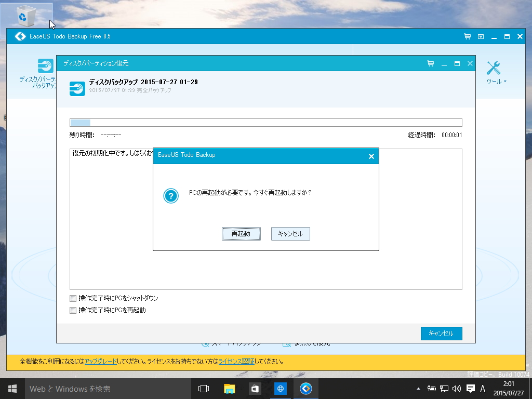Open the アップグレード link
The image size is (532, 399).
[x=100, y=362]
